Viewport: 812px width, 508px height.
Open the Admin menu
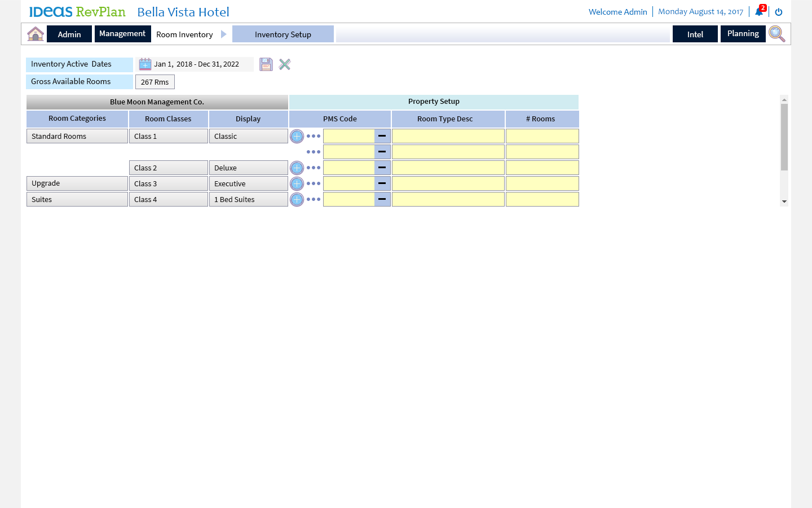[69, 34]
